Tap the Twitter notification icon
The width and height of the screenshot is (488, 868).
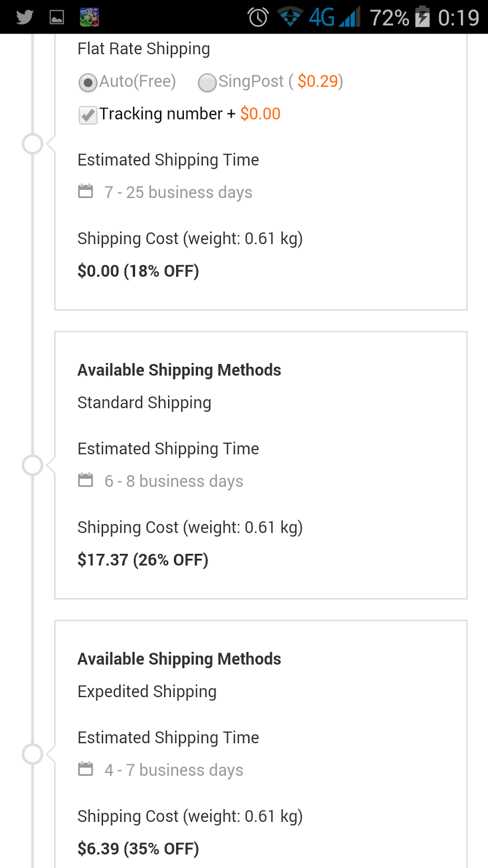tap(24, 17)
